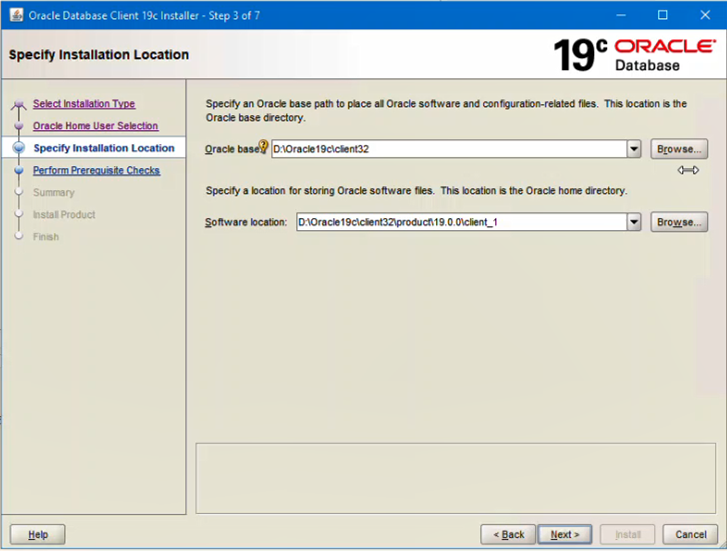Screen dimensions: 727x551
Task: Click the Java icon in the title bar
Action: click(17, 15)
